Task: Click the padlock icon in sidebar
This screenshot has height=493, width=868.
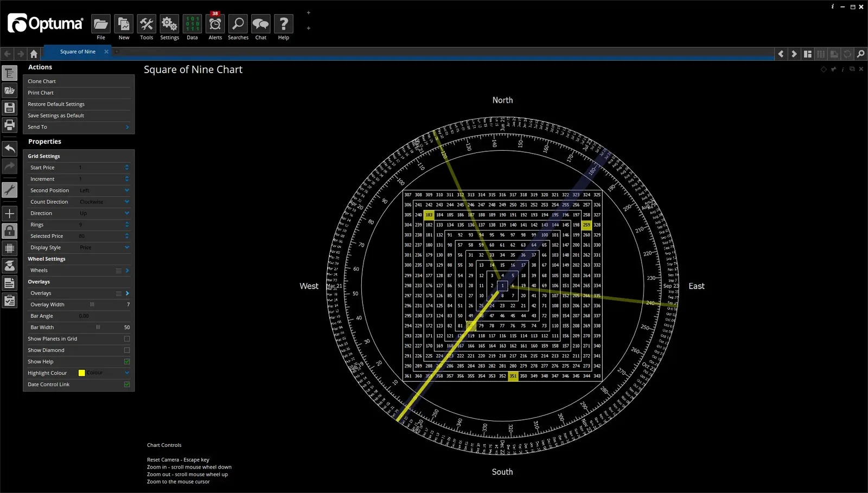Action: (10, 231)
